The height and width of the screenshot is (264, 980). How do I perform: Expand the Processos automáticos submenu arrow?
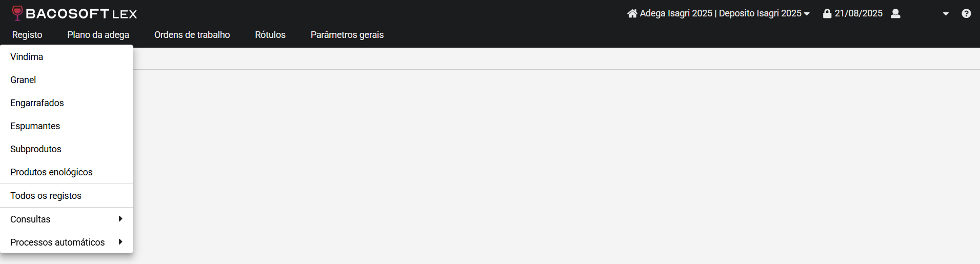(121, 242)
